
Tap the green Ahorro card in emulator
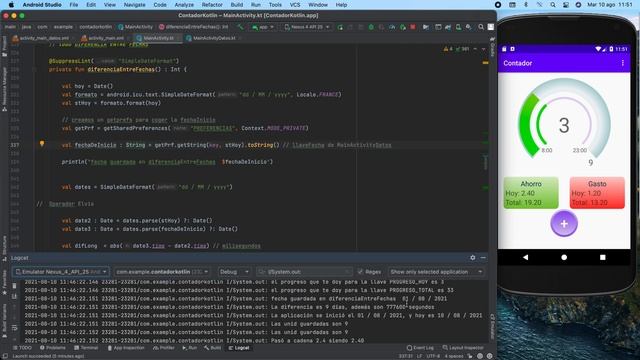click(531, 193)
